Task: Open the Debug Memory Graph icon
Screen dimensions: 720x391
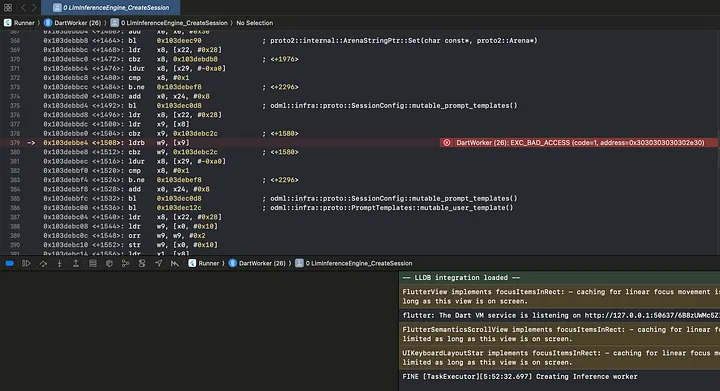Action: click(x=125, y=263)
